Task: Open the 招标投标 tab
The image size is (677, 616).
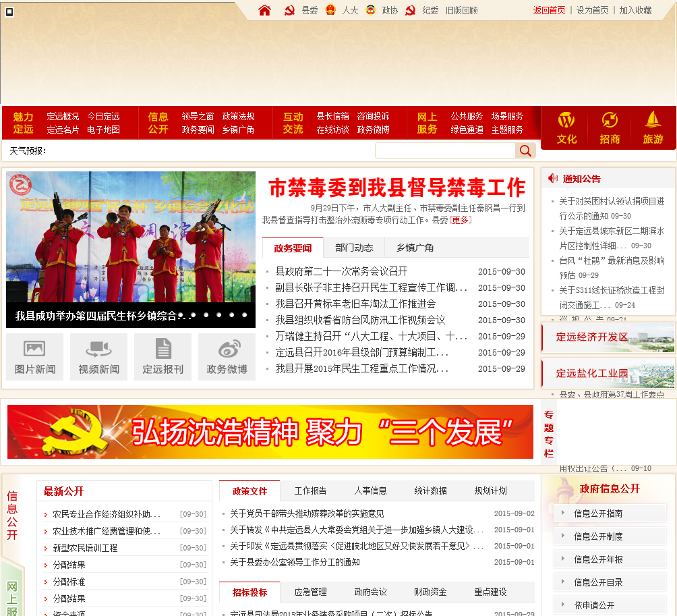Action: pyautogui.click(x=249, y=592)
